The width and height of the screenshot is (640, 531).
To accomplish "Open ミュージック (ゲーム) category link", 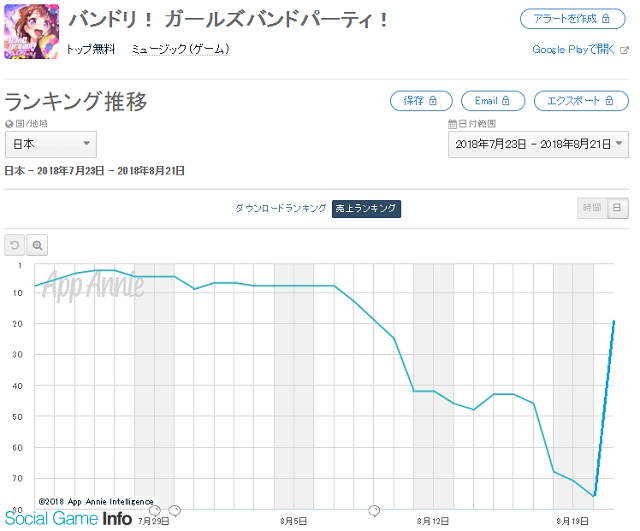I will click(180, 49).
